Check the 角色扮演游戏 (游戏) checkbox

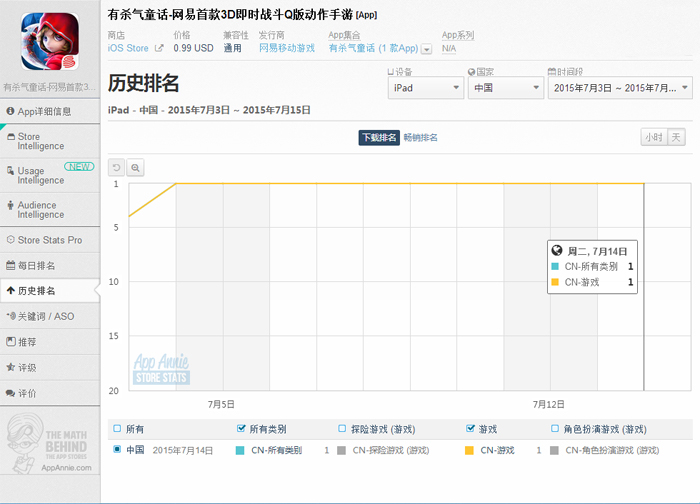tap(554, 429)
